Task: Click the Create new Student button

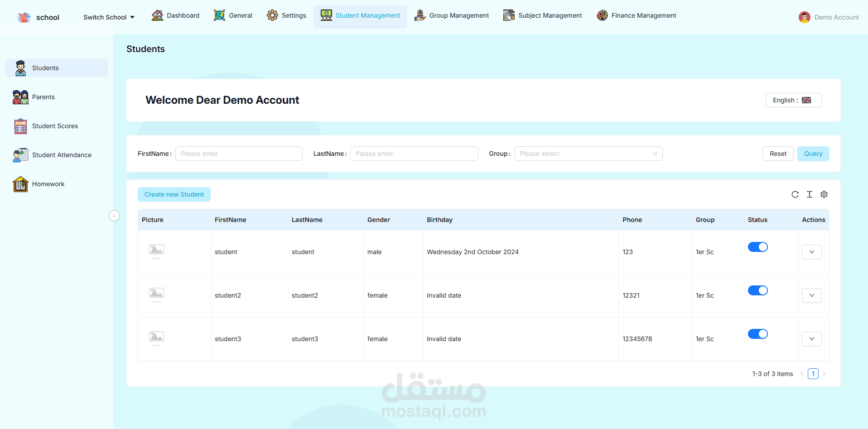Action: click(174, 194)
